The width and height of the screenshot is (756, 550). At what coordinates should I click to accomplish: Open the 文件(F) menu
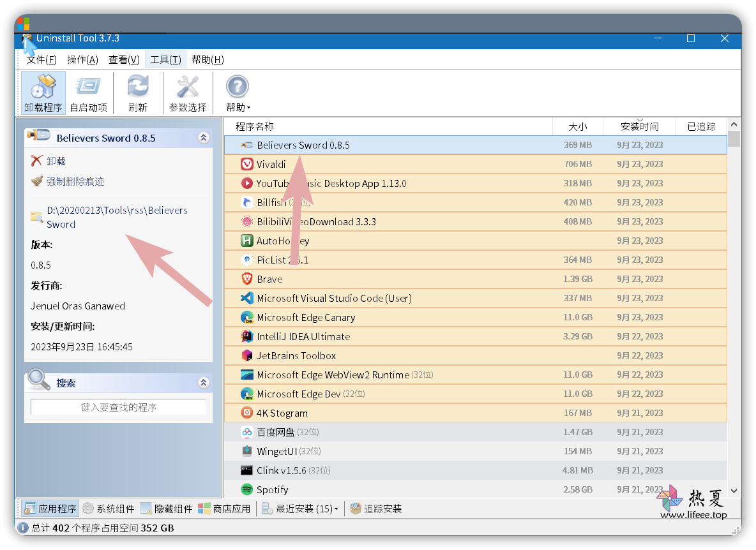[42, 60]
